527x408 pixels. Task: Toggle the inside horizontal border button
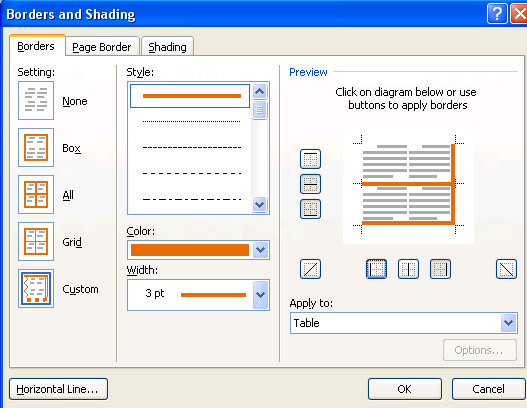310,184
